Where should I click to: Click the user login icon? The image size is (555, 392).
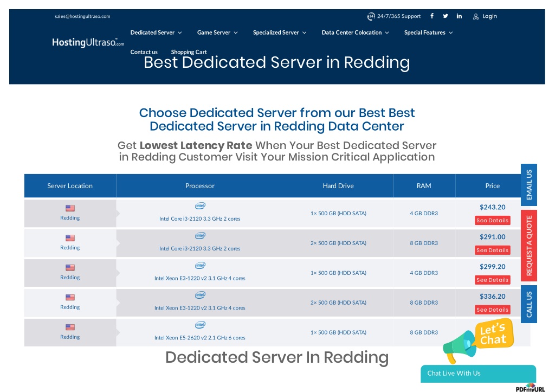click(x=476, y=16)
